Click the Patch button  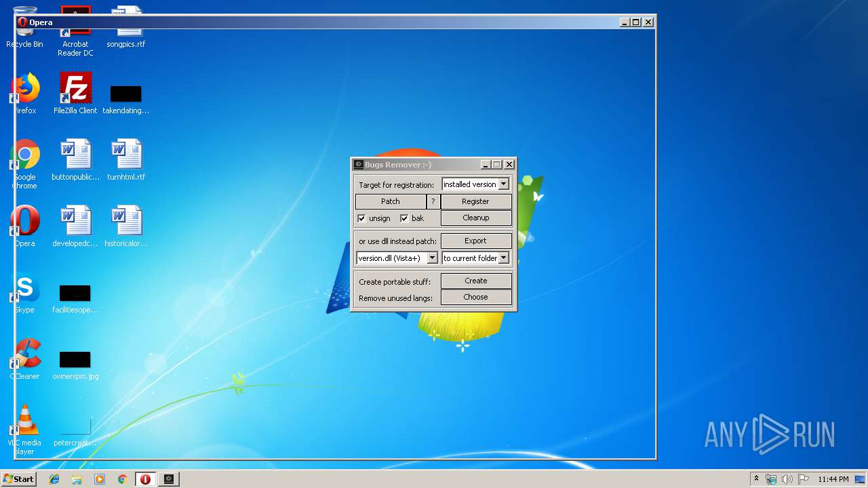pos(391,201)
